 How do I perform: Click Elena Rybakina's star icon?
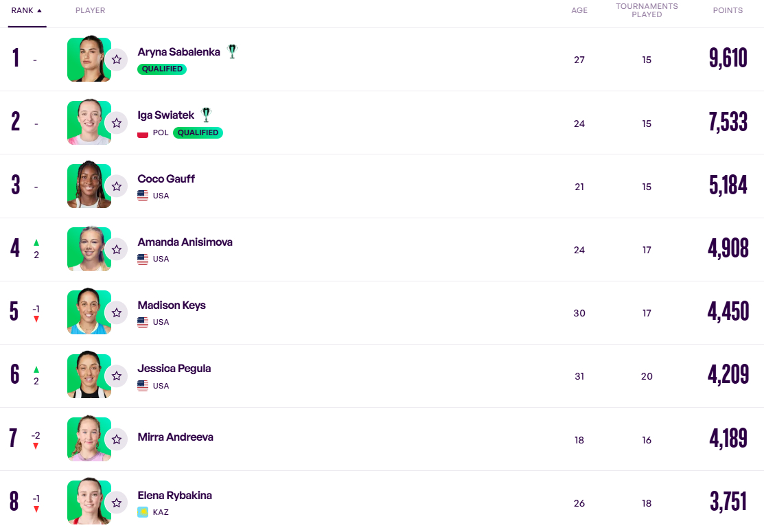[x=117, y=502]
